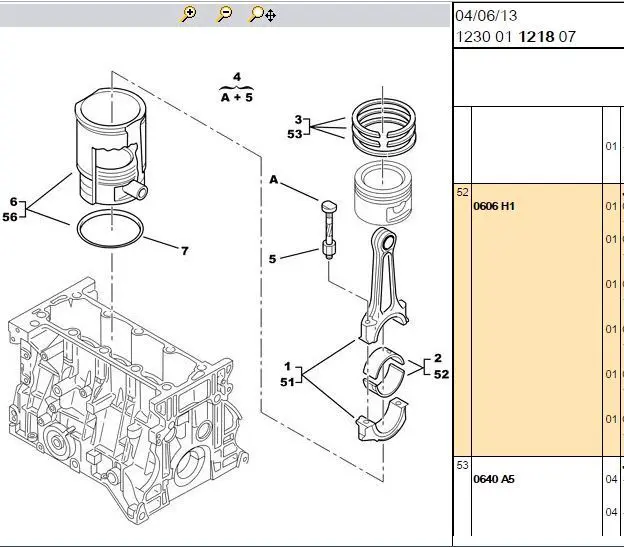Select row number 52 in the parts table
The height and width of the screenshot is (547, 624).
click(462, 191)
